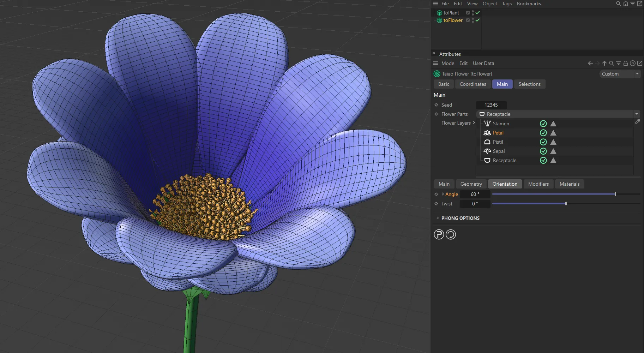
Task: Lock the Attributes panel with the padlock icon
Action: pos(625,63)
